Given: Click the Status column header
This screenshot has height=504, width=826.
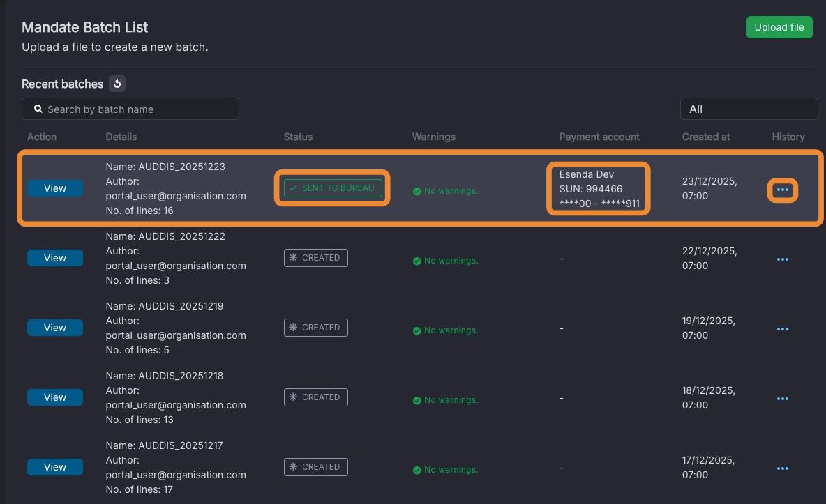Looking at the screenshot, I should [x=298, y=137].
